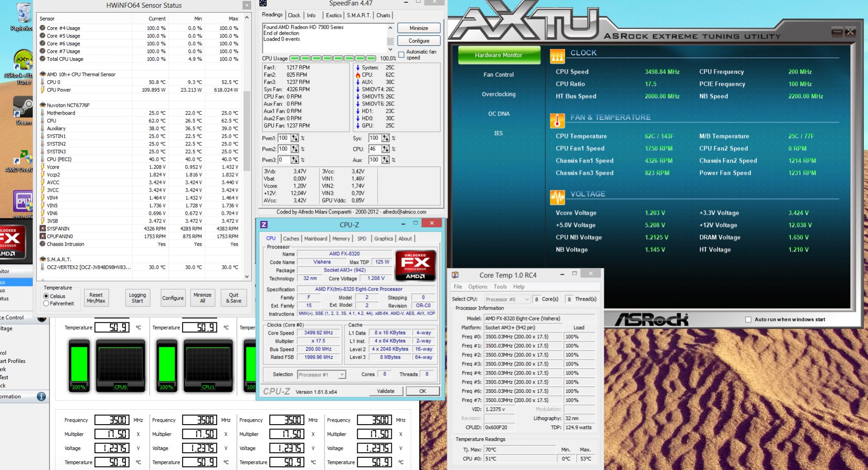Click the fan icon beside CPUFANIN0
This screenshot has height=470, width=868.
(43, 236)
